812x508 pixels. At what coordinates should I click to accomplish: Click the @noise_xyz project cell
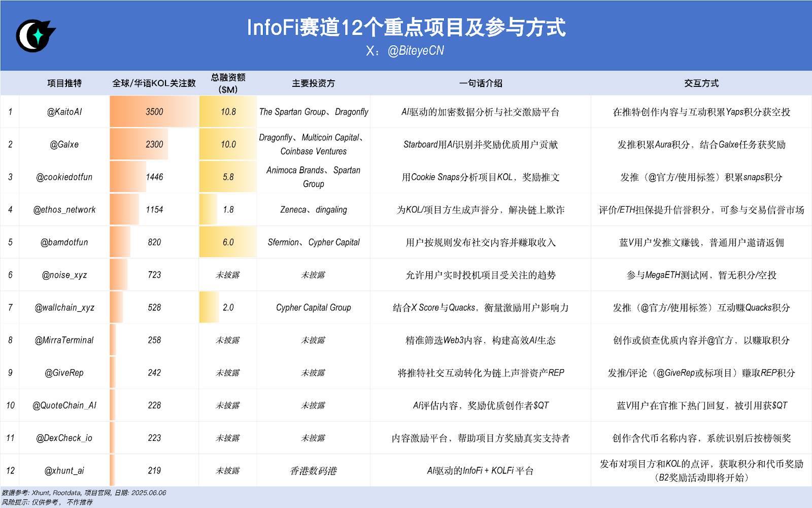(x=64, y=275)
